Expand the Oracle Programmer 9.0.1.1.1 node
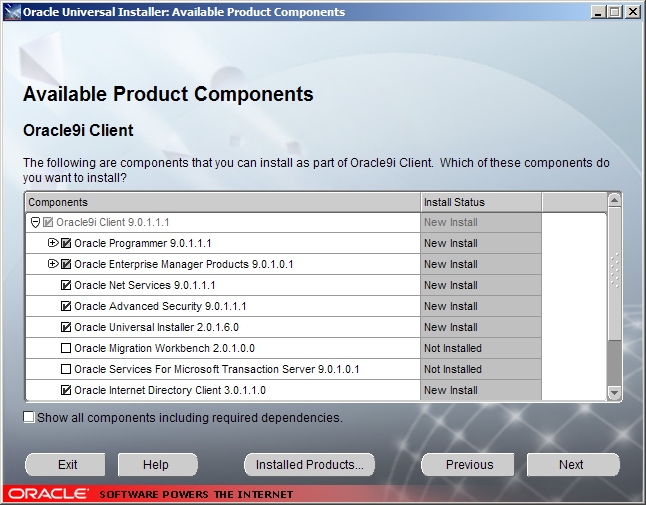 pyautogui.click(x=53, y=243)
